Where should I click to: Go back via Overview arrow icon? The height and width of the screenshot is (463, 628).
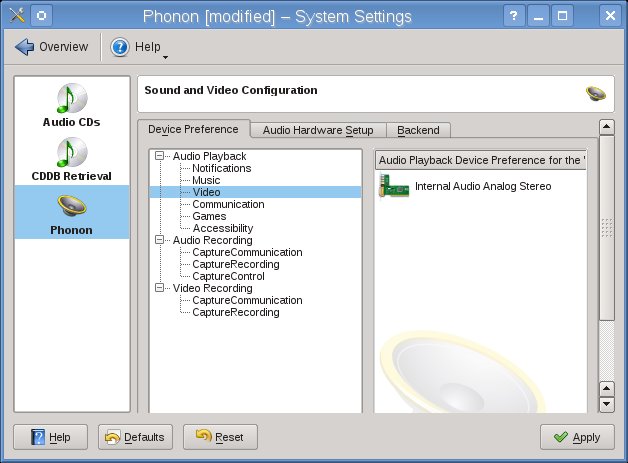tap(24, 47)
